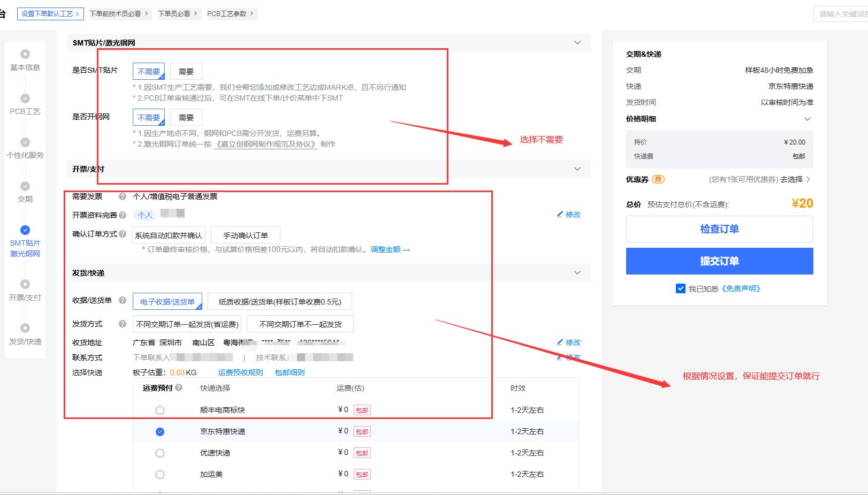Screen dimensions: 868x495
Task: Click the 发货/快递 step circle icon
Action: pyautogui.click(x=25, y=328)
